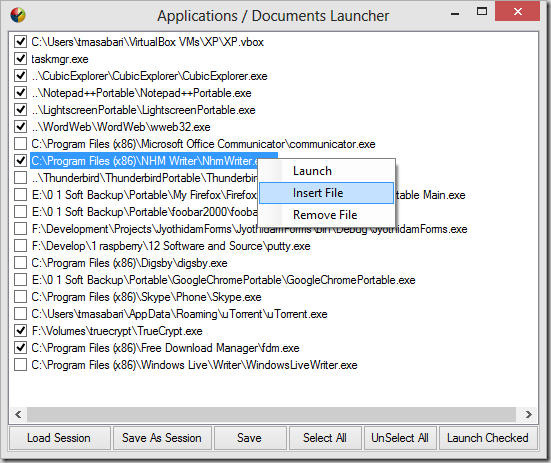The image size is (551, 463).
Task: Select Insert File in context menu
Action: 327,193
